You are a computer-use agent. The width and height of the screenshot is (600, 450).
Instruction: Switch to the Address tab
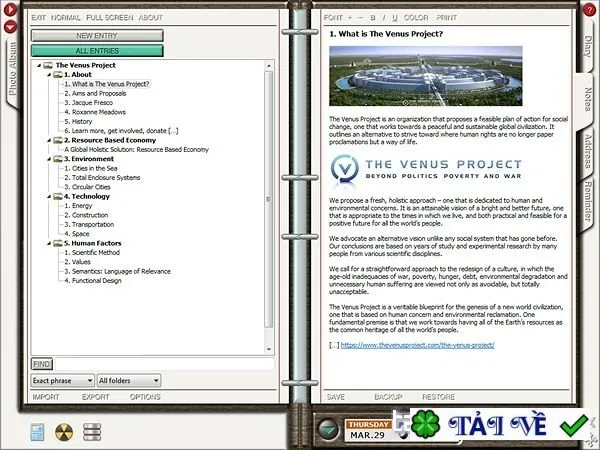coord(588,152)
